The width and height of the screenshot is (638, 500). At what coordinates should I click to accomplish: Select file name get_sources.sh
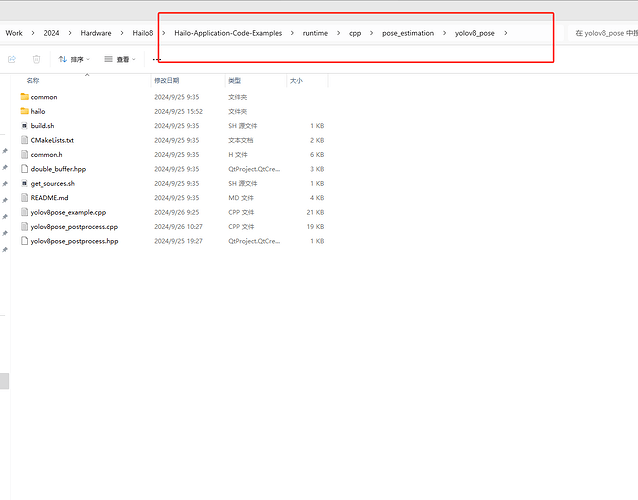click(x=52, y=183)
